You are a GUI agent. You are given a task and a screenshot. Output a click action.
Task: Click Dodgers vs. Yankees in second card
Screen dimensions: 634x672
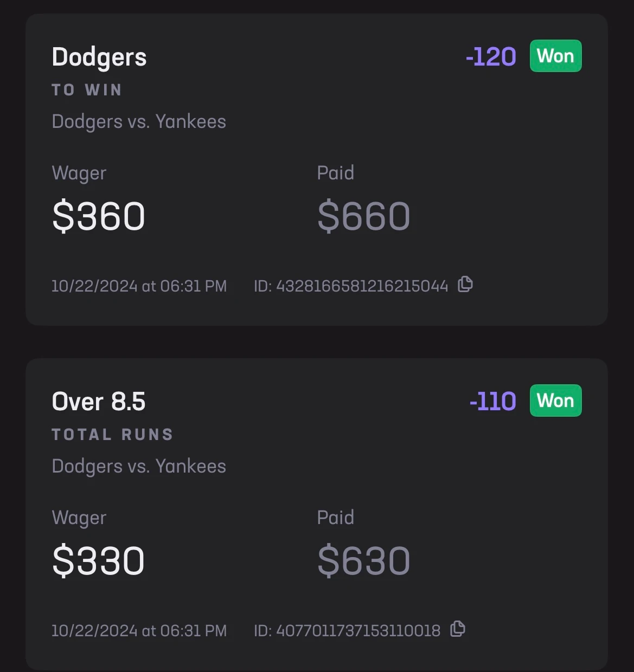click(139, 467)
